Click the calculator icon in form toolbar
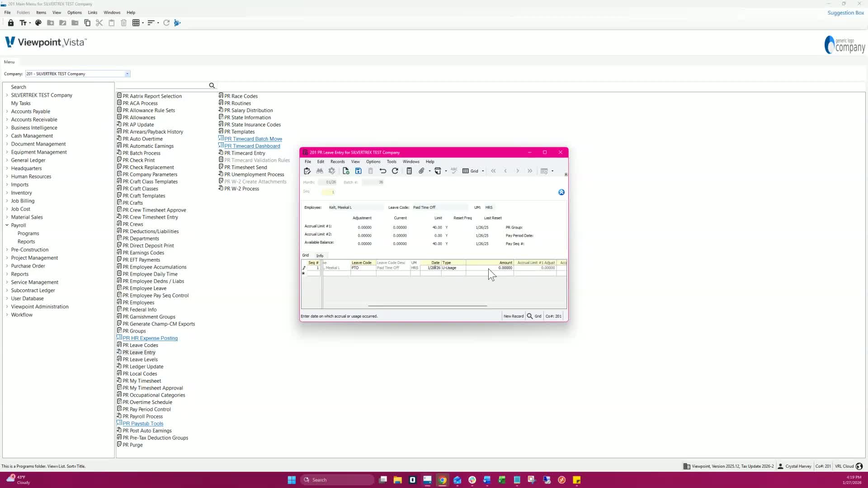This screenshot has width=868, height=488. click(409, 171)
